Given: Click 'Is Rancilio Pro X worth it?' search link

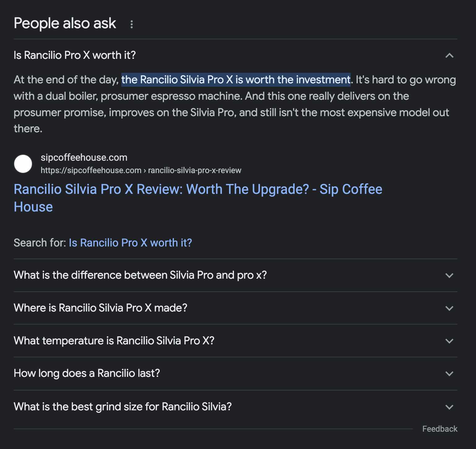Looking at the screenshot, I should 130,243.
